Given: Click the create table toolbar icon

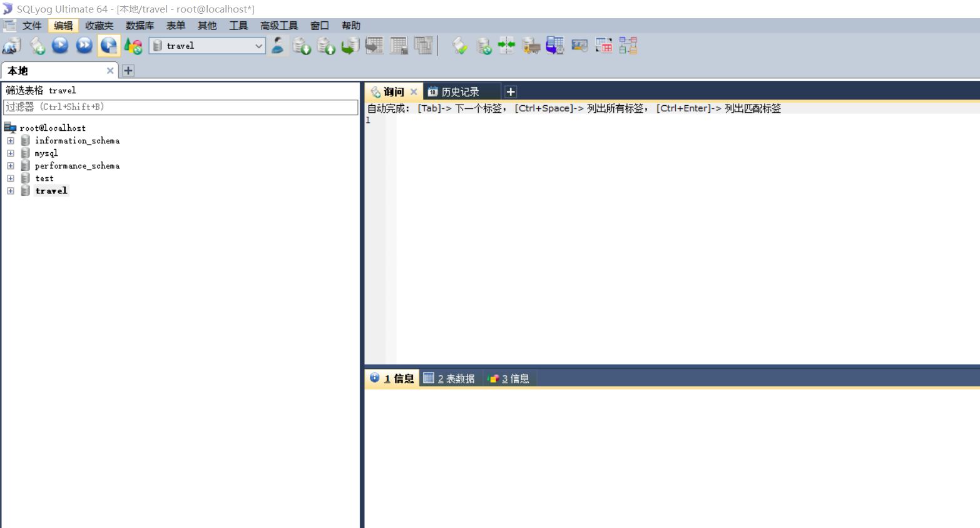Looking at the screenshot, I should 374,46.
